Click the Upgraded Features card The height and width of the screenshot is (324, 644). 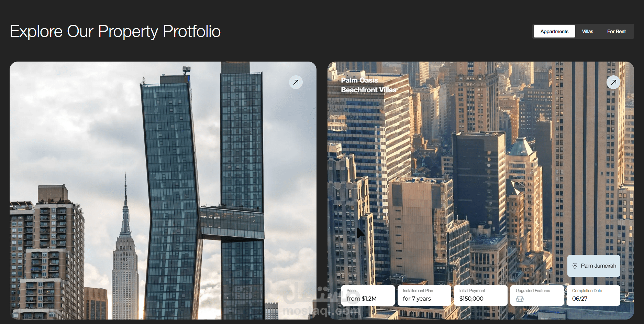537,295
